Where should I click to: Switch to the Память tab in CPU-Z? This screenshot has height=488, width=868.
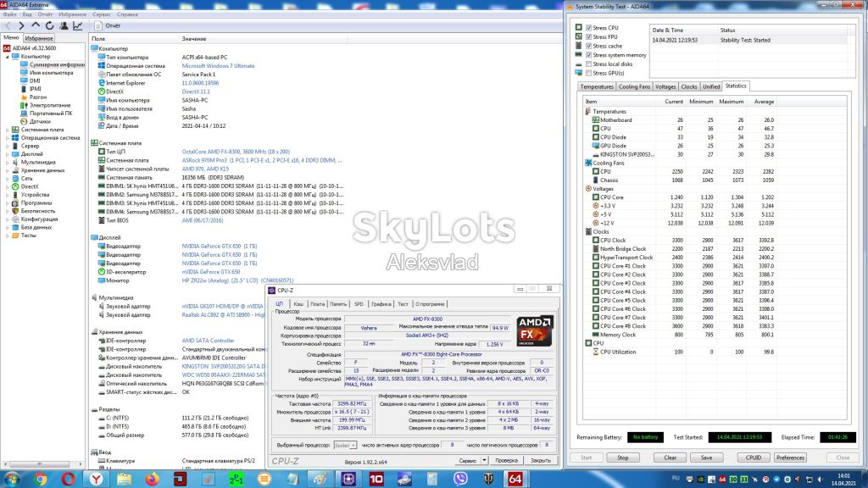point(338,304)
